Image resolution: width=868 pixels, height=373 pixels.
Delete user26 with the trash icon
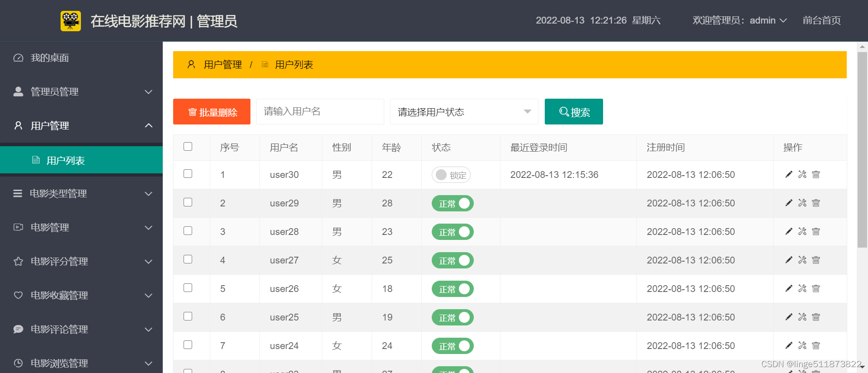[x=816, y=288]
